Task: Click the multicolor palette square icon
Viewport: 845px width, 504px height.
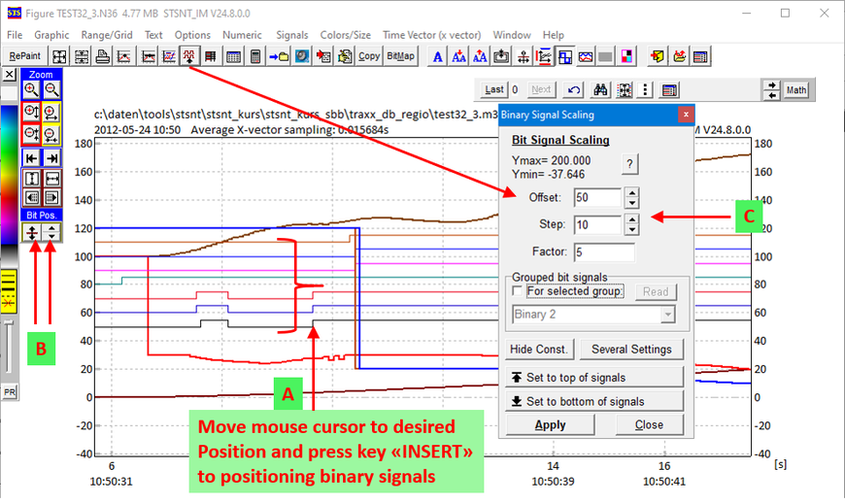Action: (x=626, y=56)
